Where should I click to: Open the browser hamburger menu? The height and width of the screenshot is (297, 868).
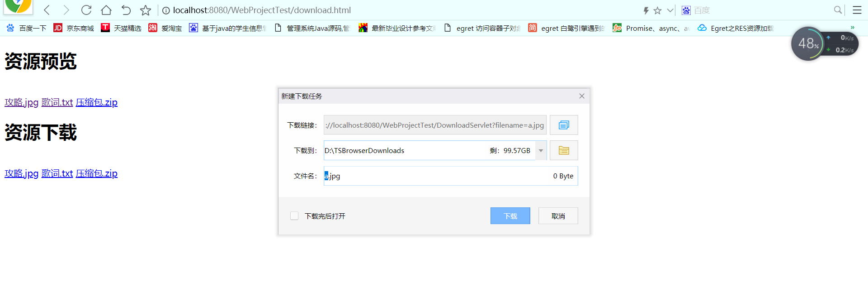coord(857,10)
